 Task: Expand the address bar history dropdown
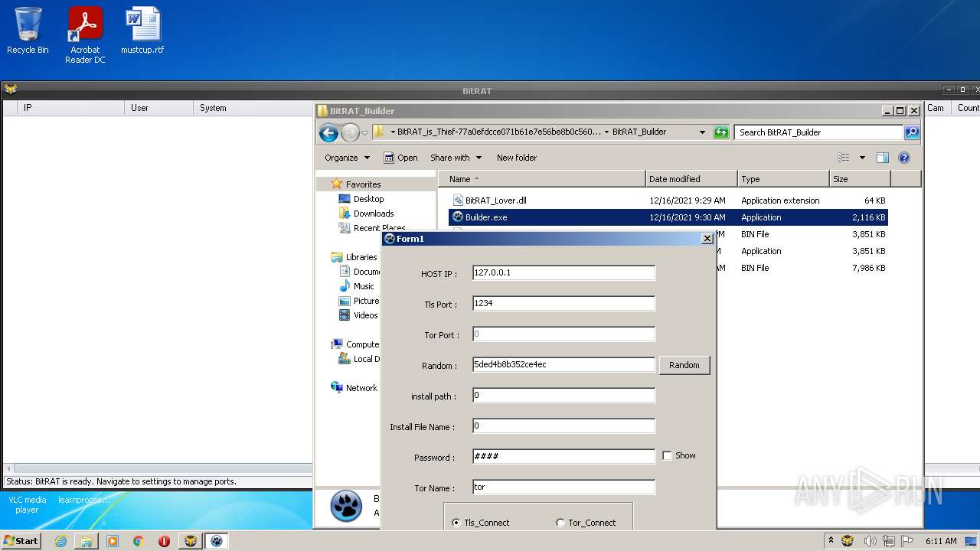(702, 132)
